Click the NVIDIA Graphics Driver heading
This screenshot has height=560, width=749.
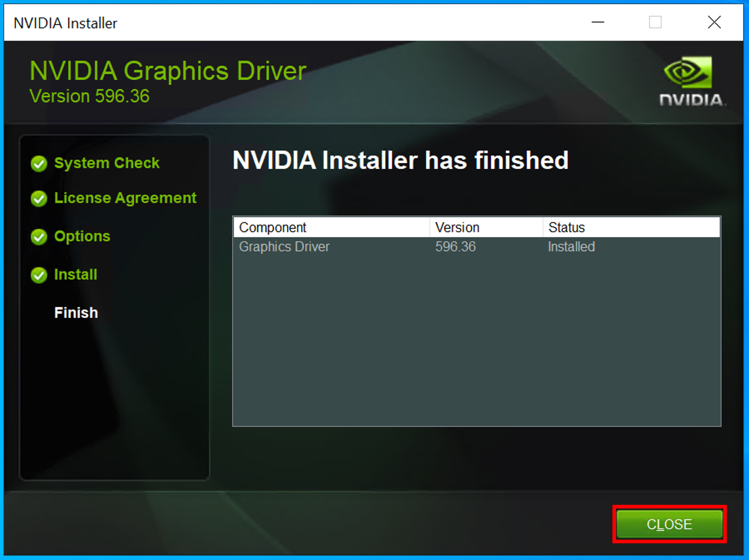(x=168, y=70)
